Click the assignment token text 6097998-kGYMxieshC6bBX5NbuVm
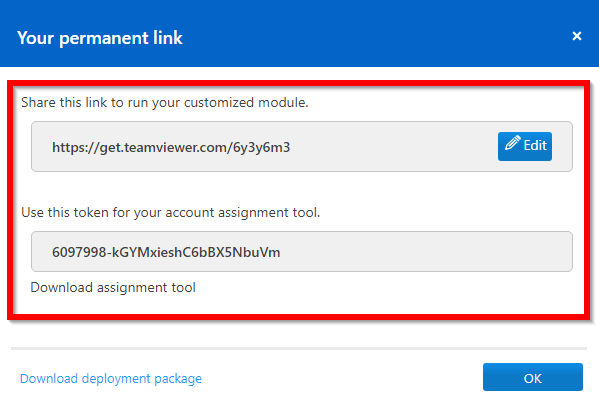 pyautogui.click(x=166, y=252)
